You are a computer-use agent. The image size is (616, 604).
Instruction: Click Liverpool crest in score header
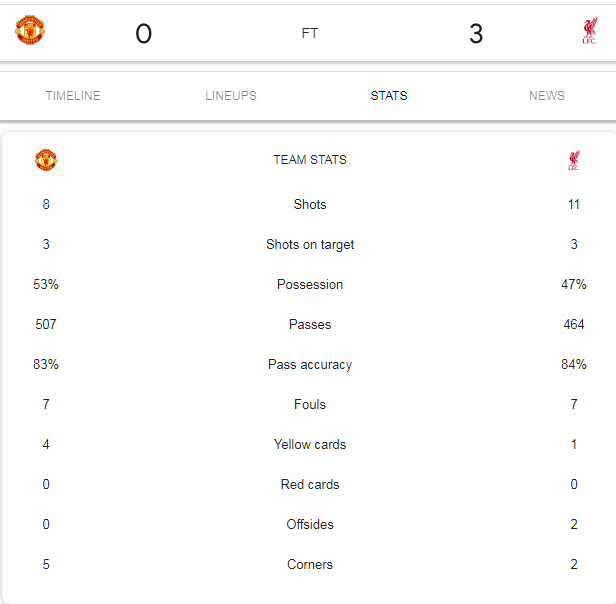click(x=589, y=30)
